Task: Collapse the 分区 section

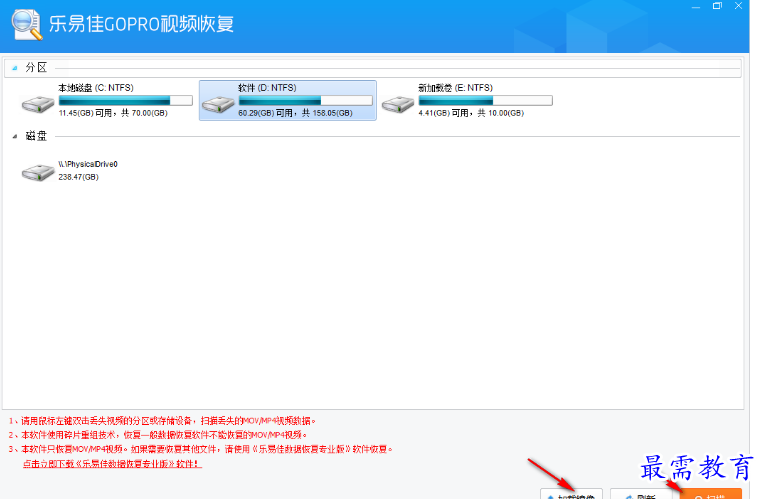Action: 15,68
